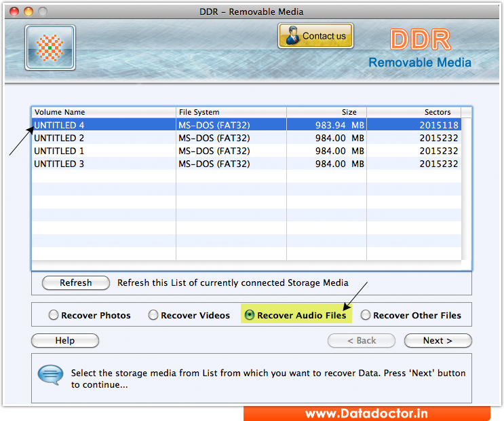Select the UNTITLED 4 volume row

pos(246,125)
